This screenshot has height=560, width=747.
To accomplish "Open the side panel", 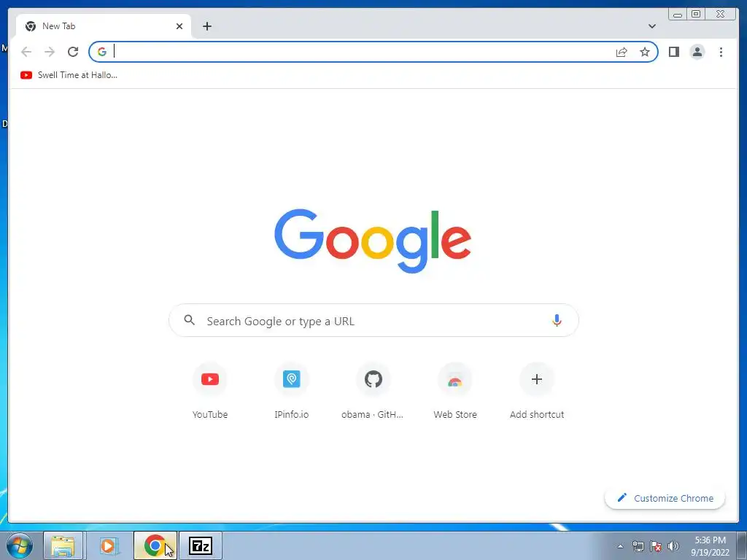I will [673, 52].
